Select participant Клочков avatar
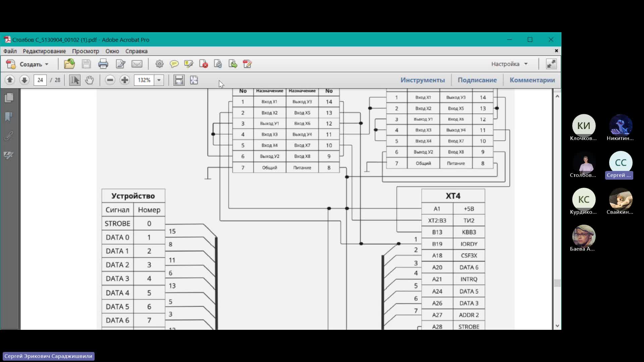 tap(584, 126)
